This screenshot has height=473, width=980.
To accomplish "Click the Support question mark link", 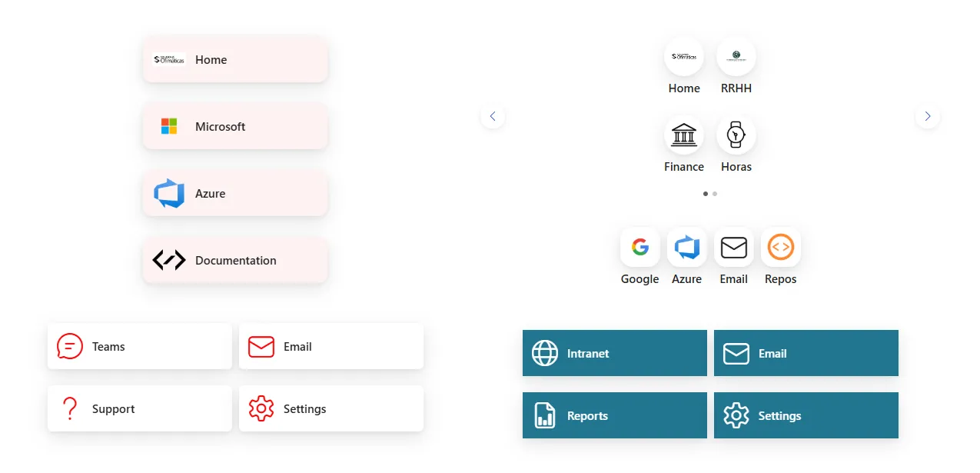I will (139, 408).
